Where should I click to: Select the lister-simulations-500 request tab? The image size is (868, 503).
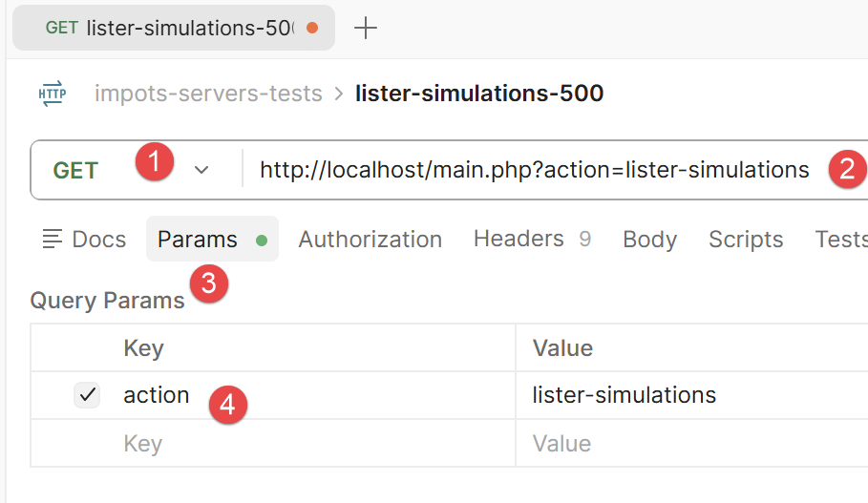174,28
